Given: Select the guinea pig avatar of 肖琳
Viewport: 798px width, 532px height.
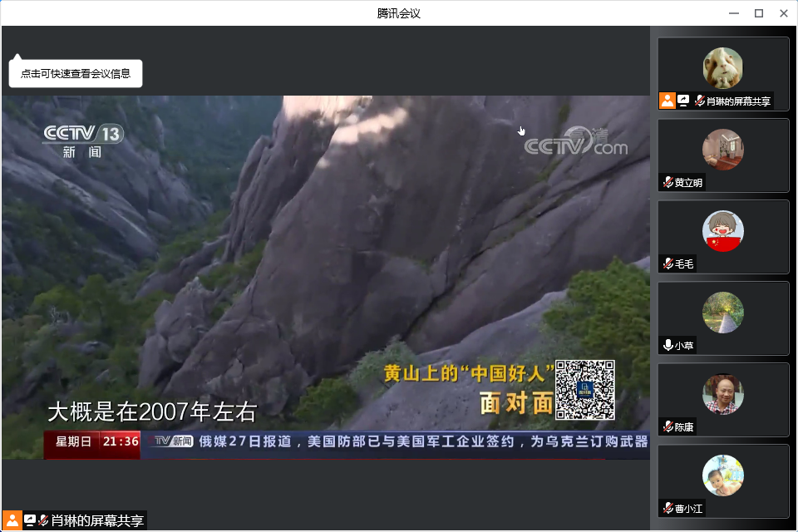Looking at the screenshot, I should tap(722, 68).
